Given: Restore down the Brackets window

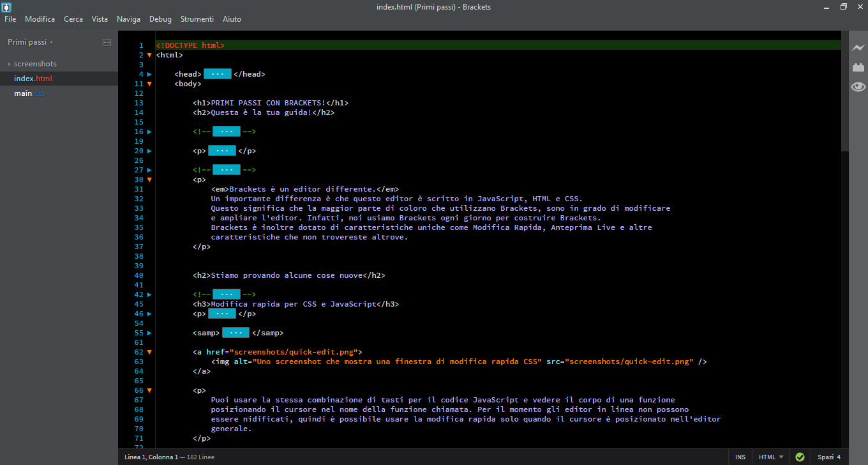Looking at the screenshot, I should point(843,7).
